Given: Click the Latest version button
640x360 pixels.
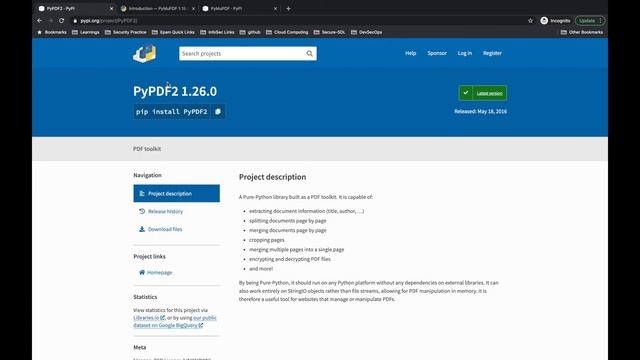Looking at the screenshot, I should click(483, 93).
